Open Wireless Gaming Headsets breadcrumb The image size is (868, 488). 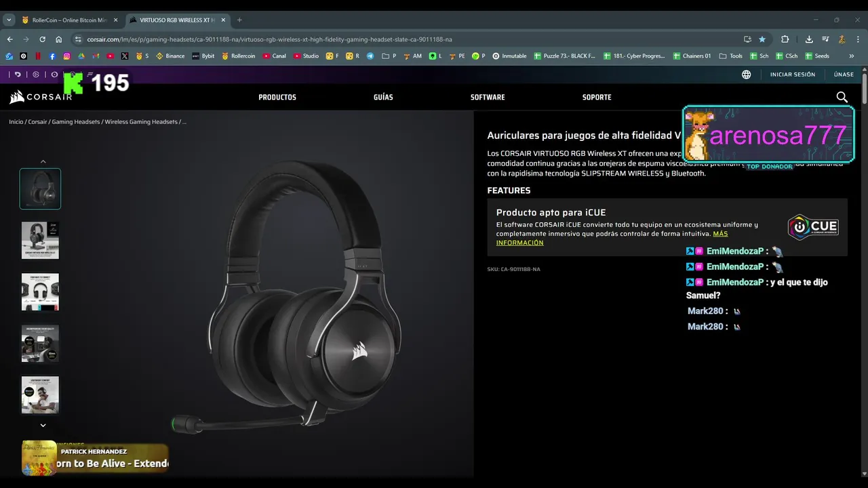[x=140, y=122]
